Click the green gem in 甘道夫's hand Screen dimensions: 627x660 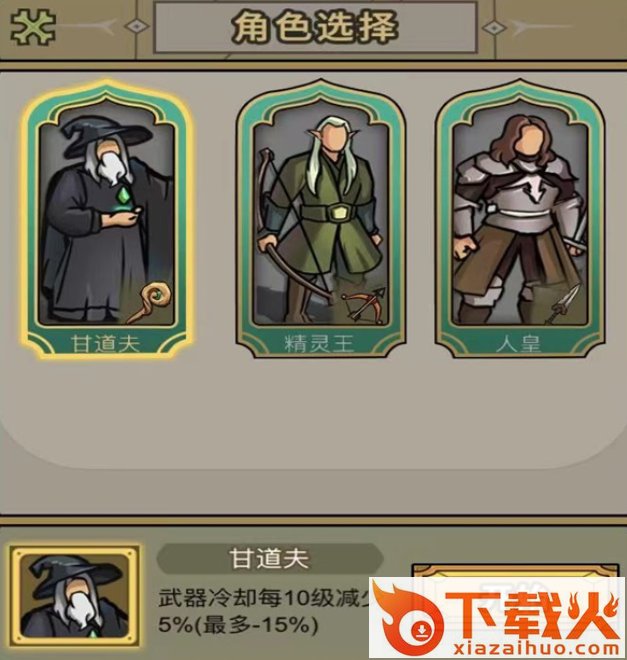pyautogui.click(x=124, y=196)
